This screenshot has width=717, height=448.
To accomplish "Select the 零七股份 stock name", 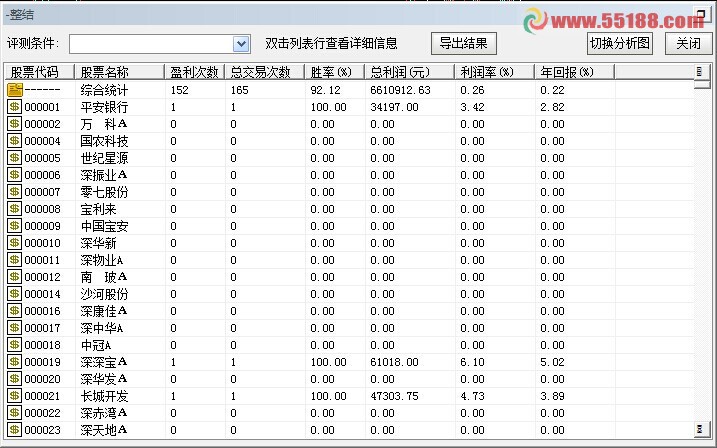I will [x=104, y=192].
